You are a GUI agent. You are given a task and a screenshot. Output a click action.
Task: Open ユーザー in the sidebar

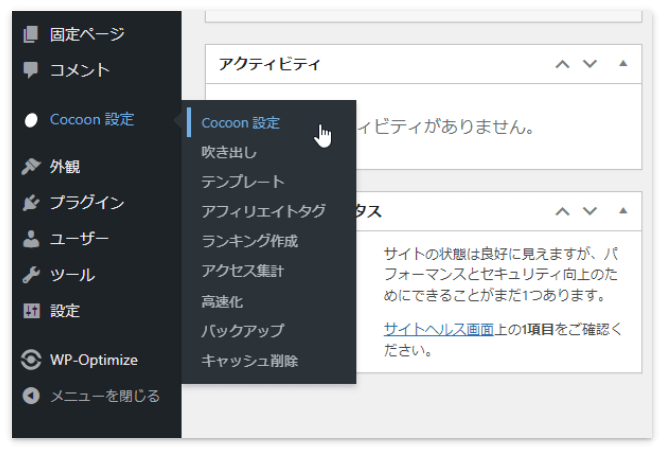pos(79,239)
